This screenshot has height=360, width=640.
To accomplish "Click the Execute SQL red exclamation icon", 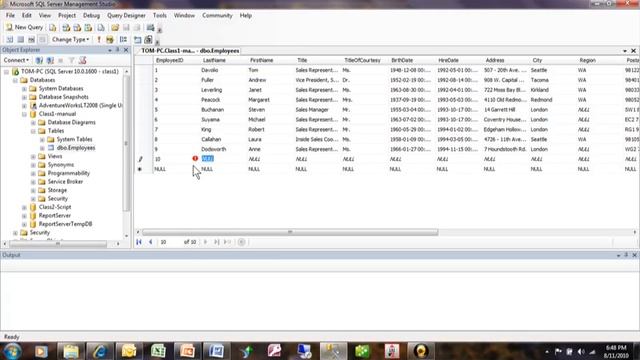I will pyautogui.click(x=99, y=40).
